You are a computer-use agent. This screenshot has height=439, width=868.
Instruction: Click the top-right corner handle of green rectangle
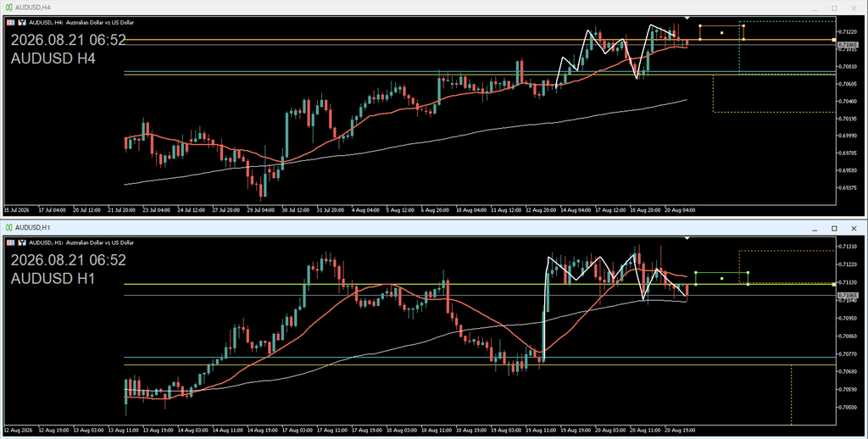click(x=748, y=272)
